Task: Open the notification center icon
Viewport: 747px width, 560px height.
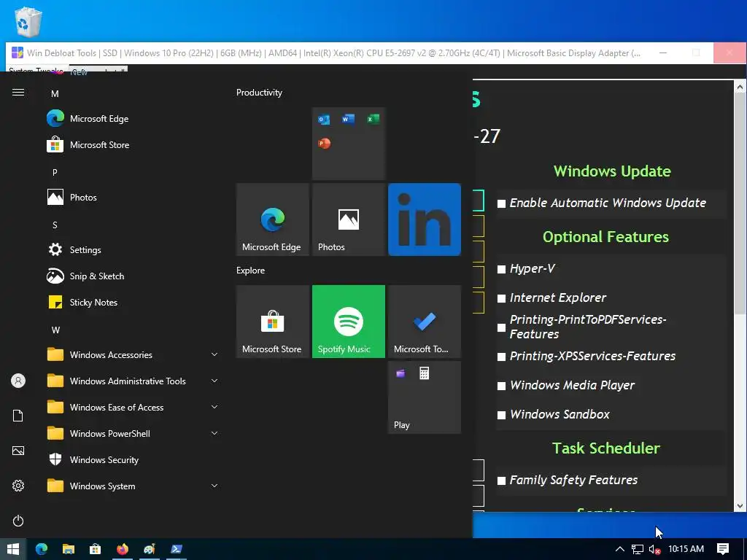Action: click(x=723, y=549)
